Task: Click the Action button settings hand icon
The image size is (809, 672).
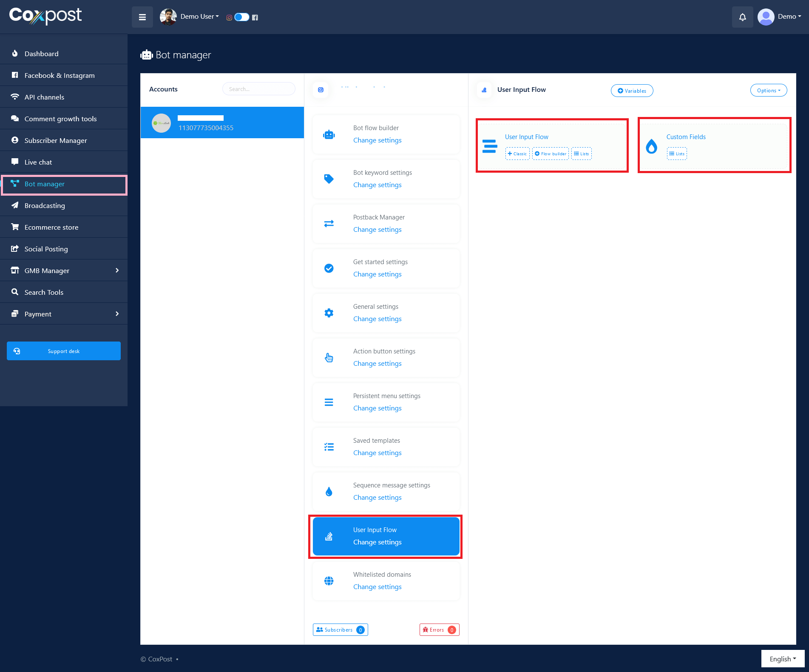Action: pyautogui.click(x=329, y=358)
